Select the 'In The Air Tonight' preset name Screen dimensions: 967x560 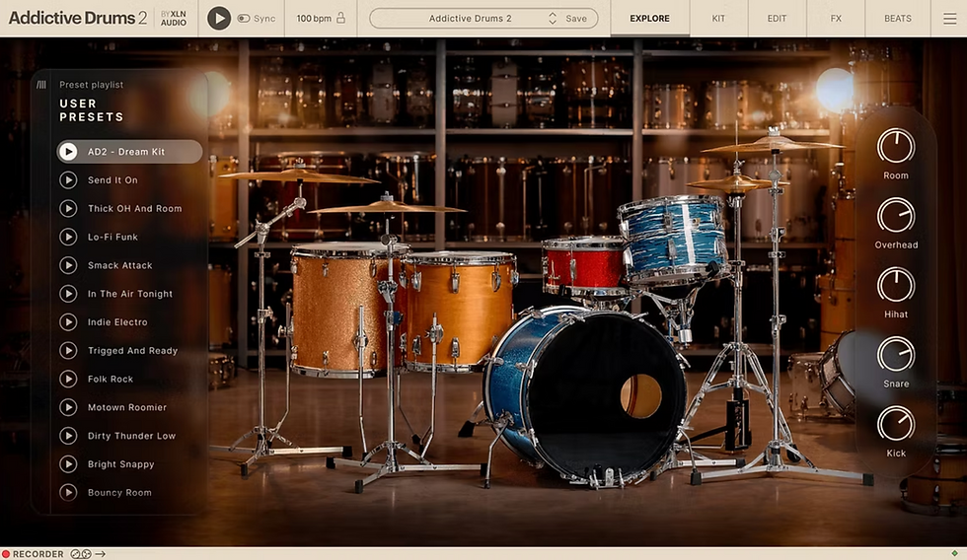coord(130,294)
